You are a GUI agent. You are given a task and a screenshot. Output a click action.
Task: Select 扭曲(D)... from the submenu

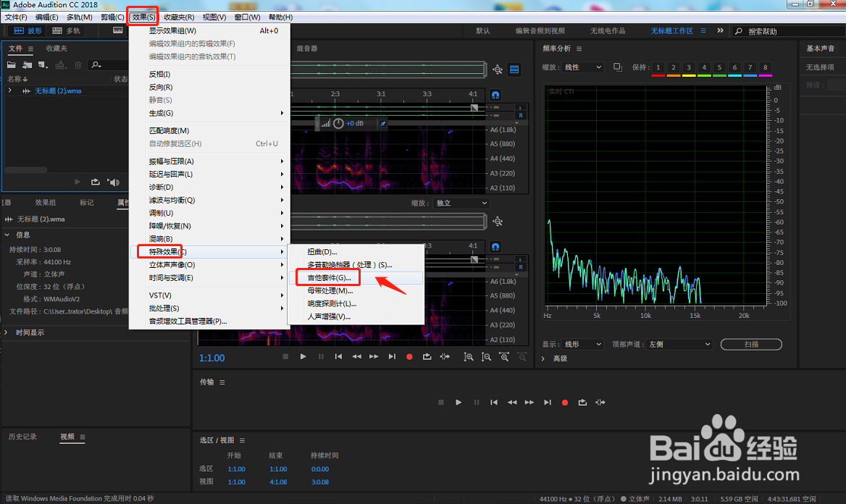coord(356,252)
